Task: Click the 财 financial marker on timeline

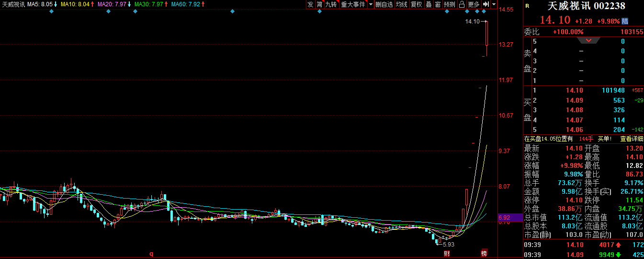Action: coord(446,254)
